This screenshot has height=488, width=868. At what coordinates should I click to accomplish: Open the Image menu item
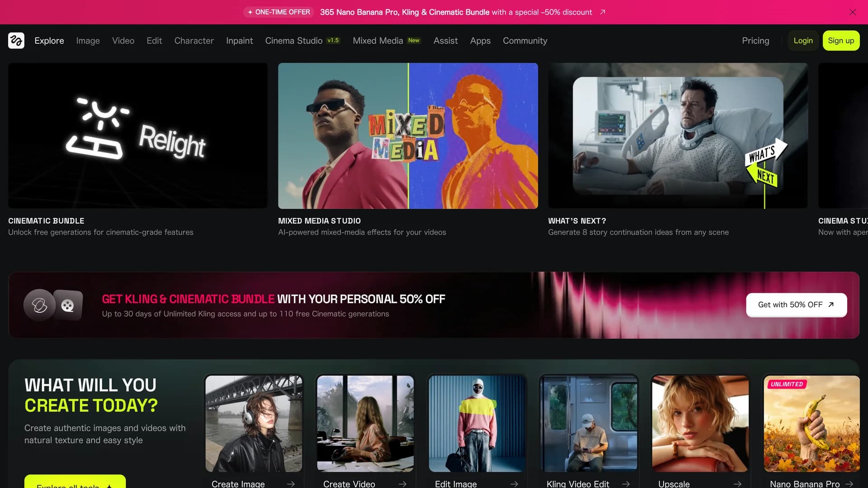[x=88, y=41]
